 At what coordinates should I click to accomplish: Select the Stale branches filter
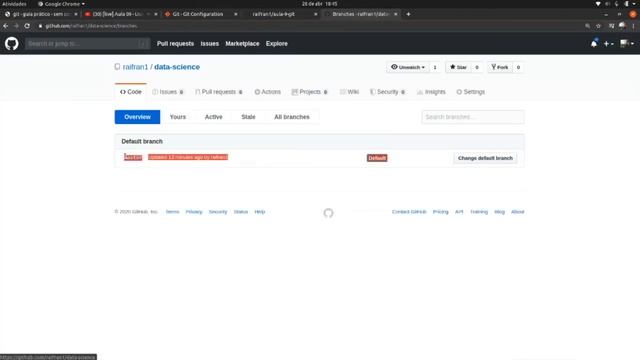coord(248,117)
